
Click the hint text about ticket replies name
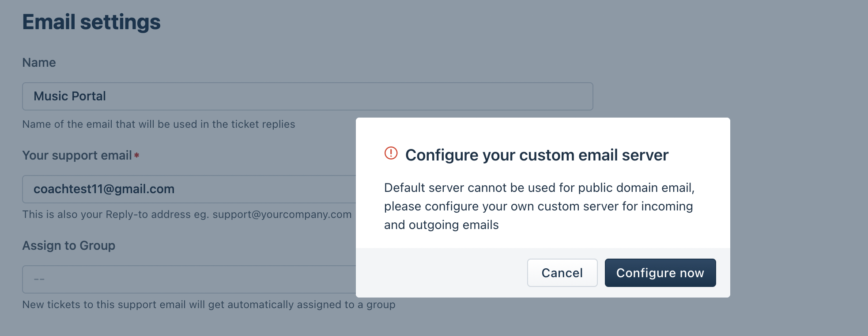pos(159,124)
